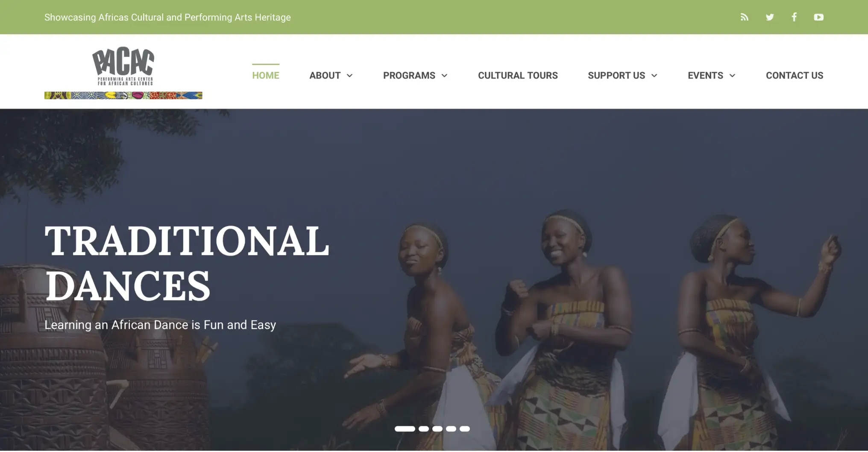Click the Support Us menu label
The width and height of the screenshot is (868, 452).
[616, 75]
